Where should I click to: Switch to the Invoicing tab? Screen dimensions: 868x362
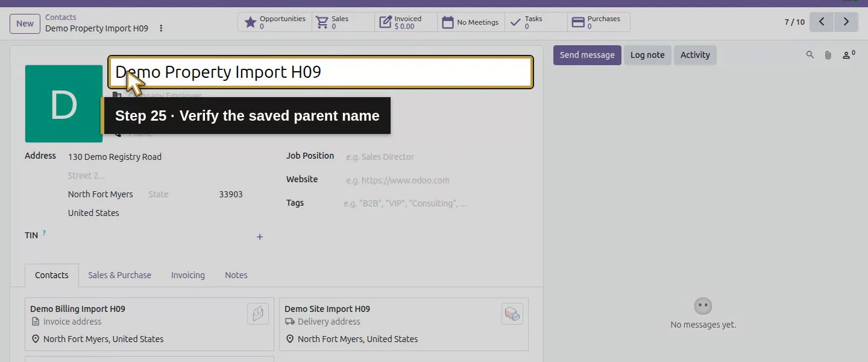(x=188, y=275)
